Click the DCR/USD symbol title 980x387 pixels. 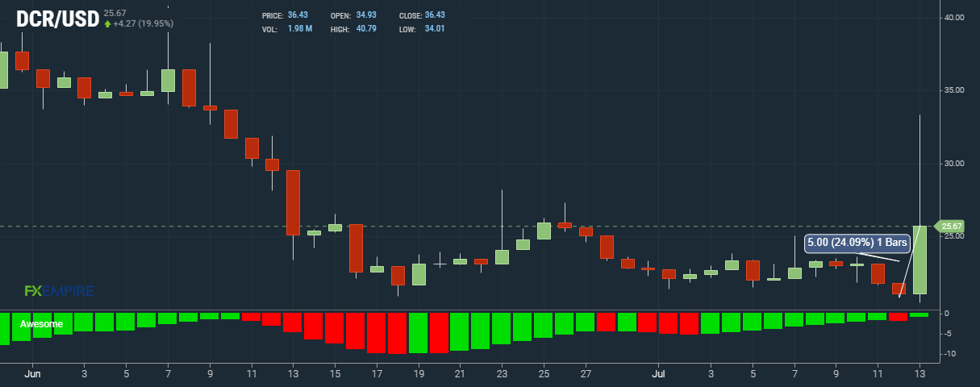(57, 19)
